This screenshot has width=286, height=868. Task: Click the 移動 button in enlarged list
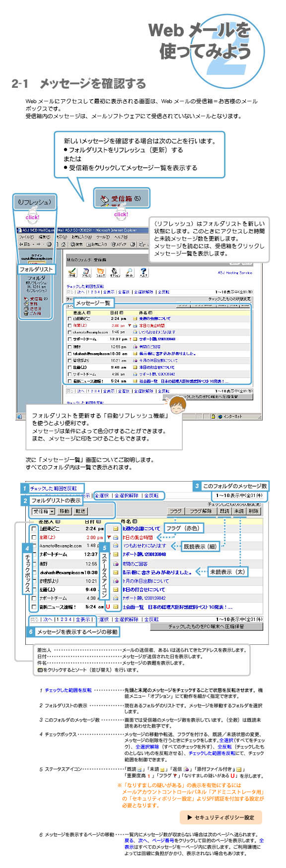65,511
